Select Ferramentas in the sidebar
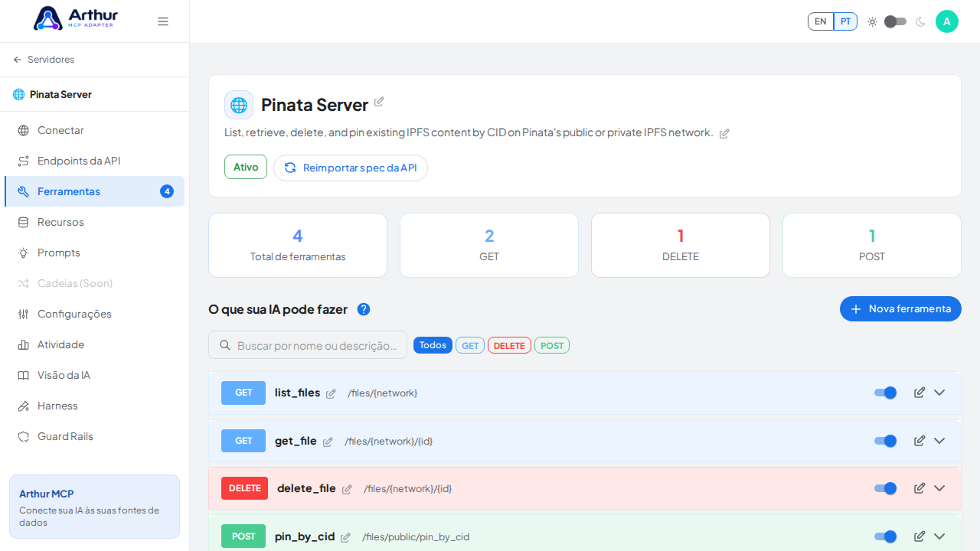 pyautogui.click(x=95, y=191)
